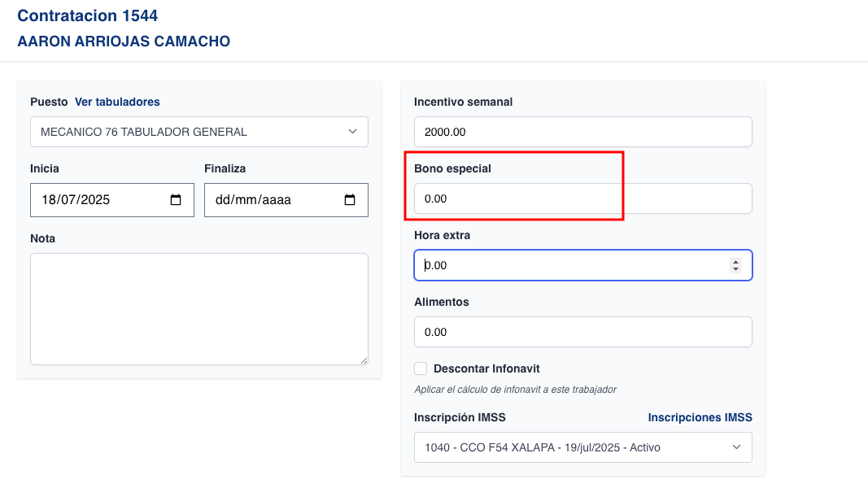This screenshot has width=868, height=488.
Task: Click the increment arrow on Hora extra
Action: 734,260
